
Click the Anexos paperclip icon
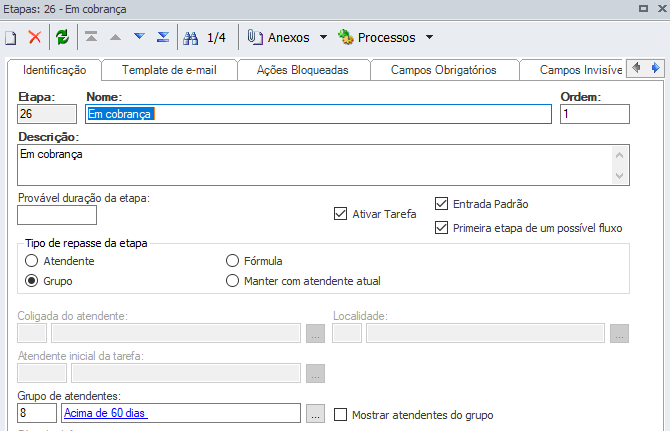pos(255,37)
